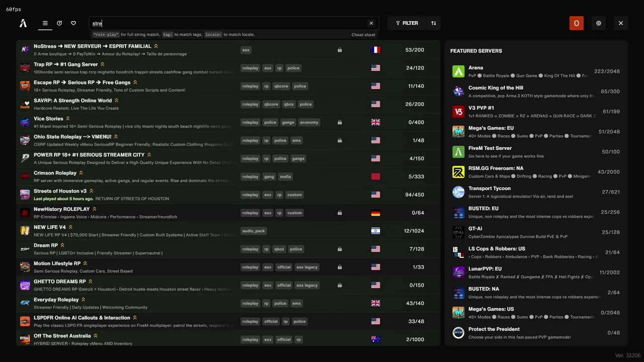Click the Everyday Roleplay server icon
Viewport: 644px width, 362px height.
point(25,303)
